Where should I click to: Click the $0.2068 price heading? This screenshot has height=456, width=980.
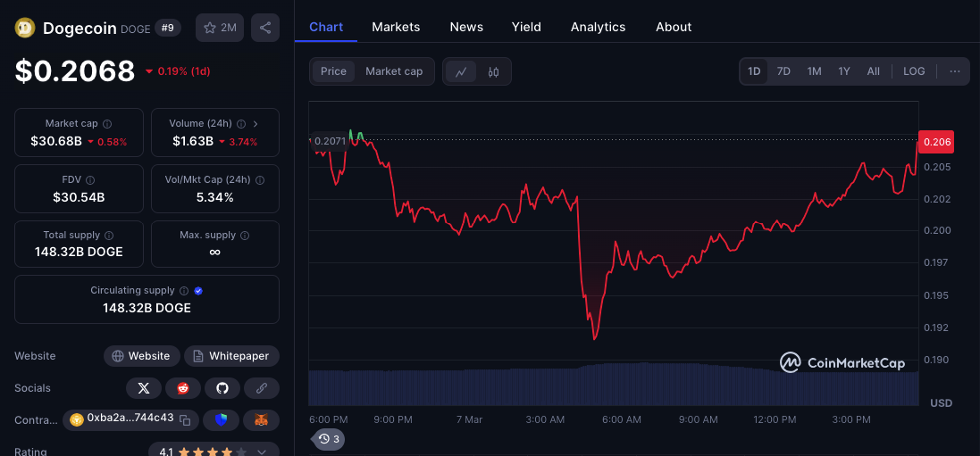pos(75,71)
